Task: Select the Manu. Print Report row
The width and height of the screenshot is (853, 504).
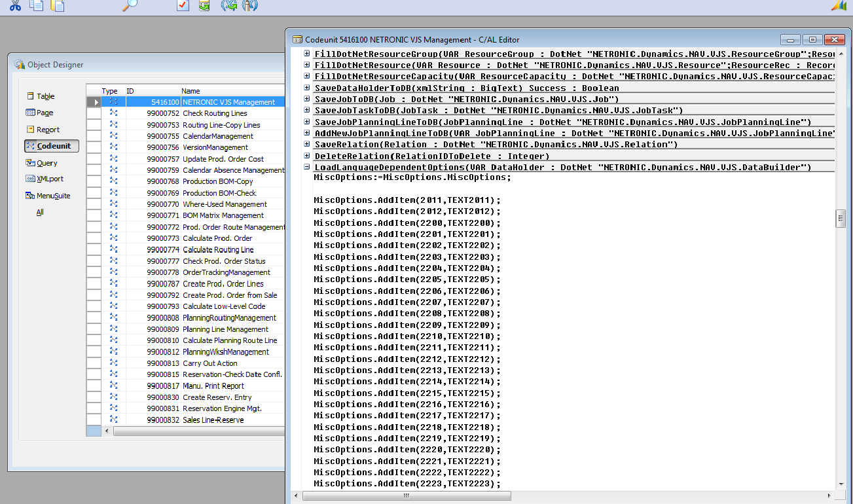Action: point(186,386)
